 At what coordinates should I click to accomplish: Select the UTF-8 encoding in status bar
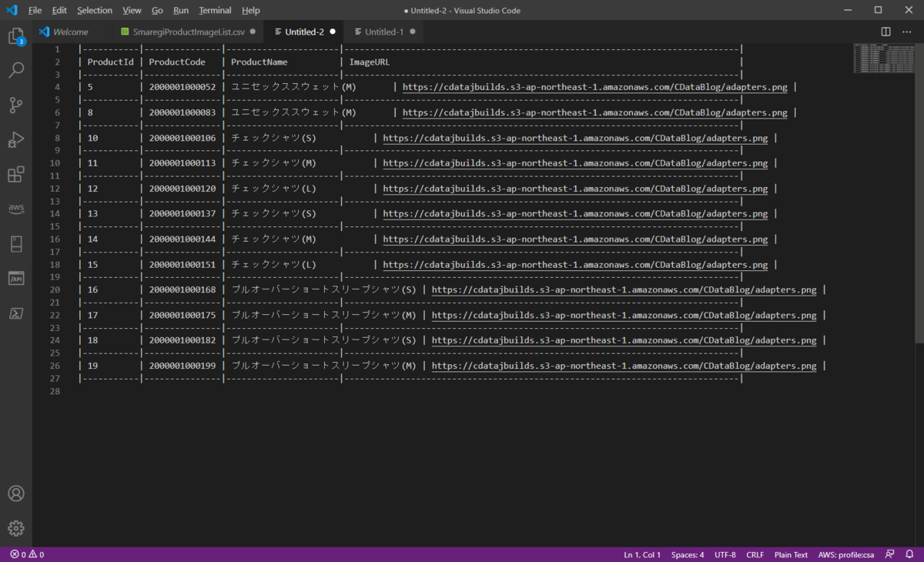[725, 554]
